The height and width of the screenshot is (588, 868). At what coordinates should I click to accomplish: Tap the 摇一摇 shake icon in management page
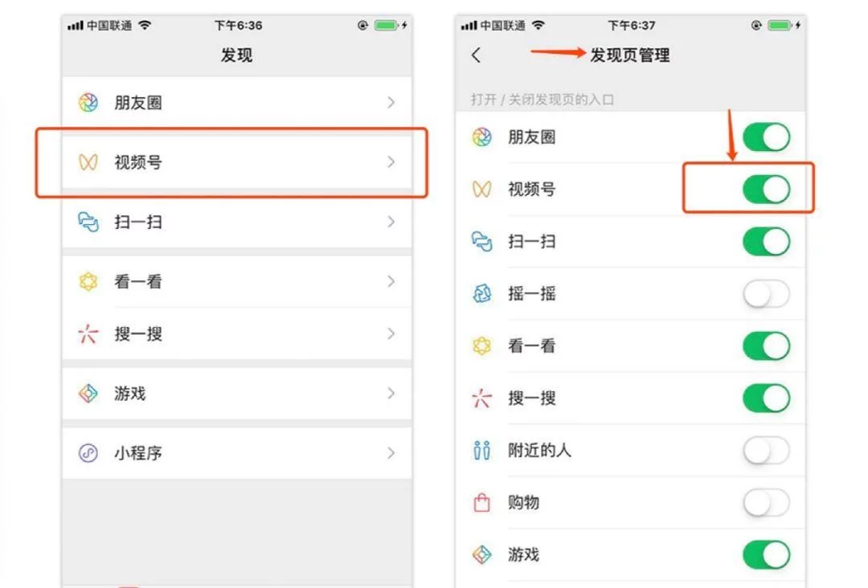(481, 293)
